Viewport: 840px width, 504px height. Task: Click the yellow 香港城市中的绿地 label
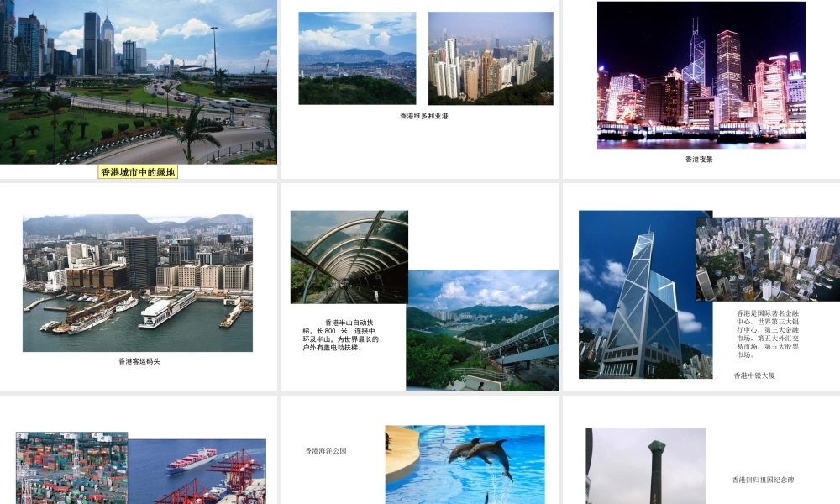pyautogui.click(x=138, y=172)
